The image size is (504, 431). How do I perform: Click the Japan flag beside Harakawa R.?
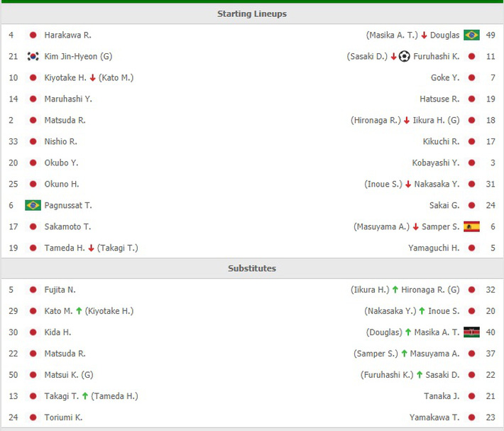(33, 35)
